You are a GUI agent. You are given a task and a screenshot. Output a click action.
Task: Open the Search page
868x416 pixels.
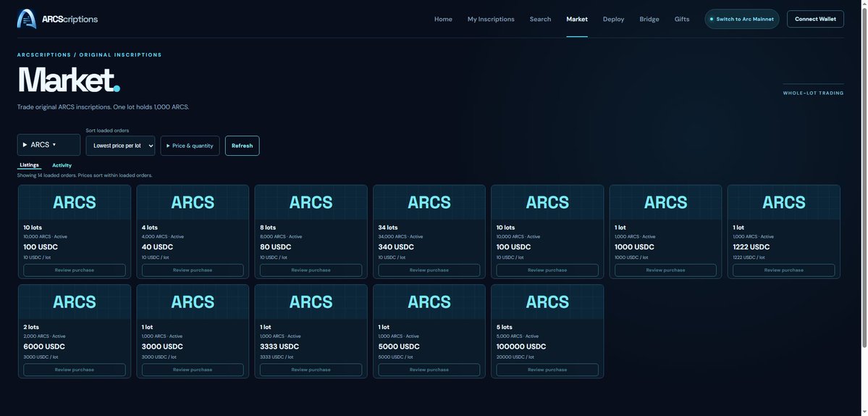click(x=540, y=19)
